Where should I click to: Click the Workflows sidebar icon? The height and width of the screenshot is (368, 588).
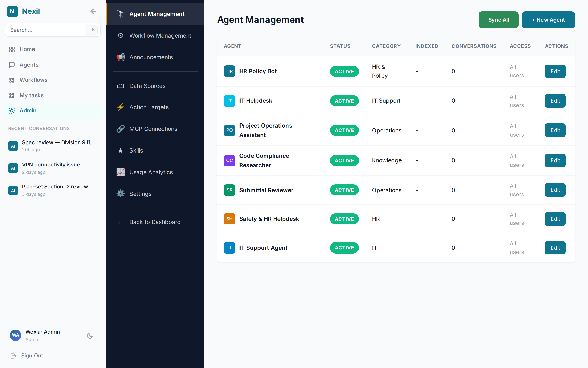tap(12, 80)
